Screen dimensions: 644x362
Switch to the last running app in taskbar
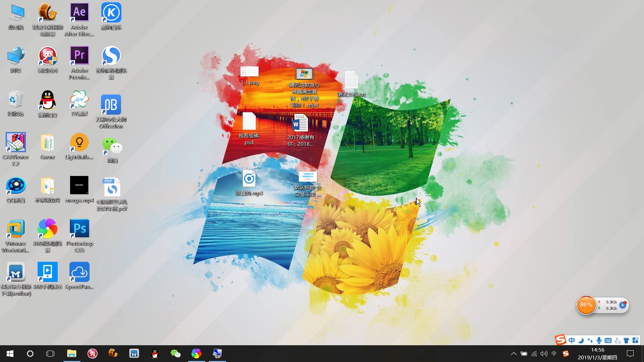point(217,354)
